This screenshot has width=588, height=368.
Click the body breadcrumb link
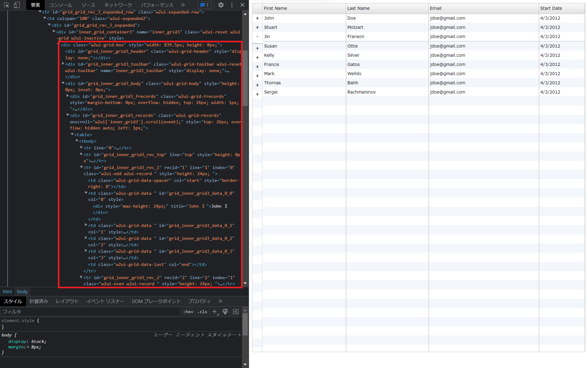click(x=22, y=291)
